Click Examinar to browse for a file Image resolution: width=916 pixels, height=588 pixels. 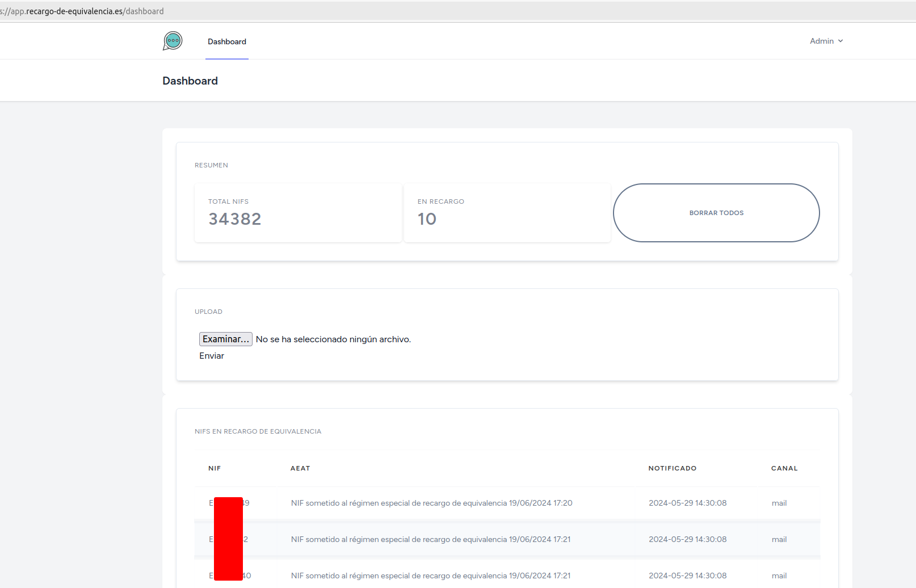coord(225,339)
